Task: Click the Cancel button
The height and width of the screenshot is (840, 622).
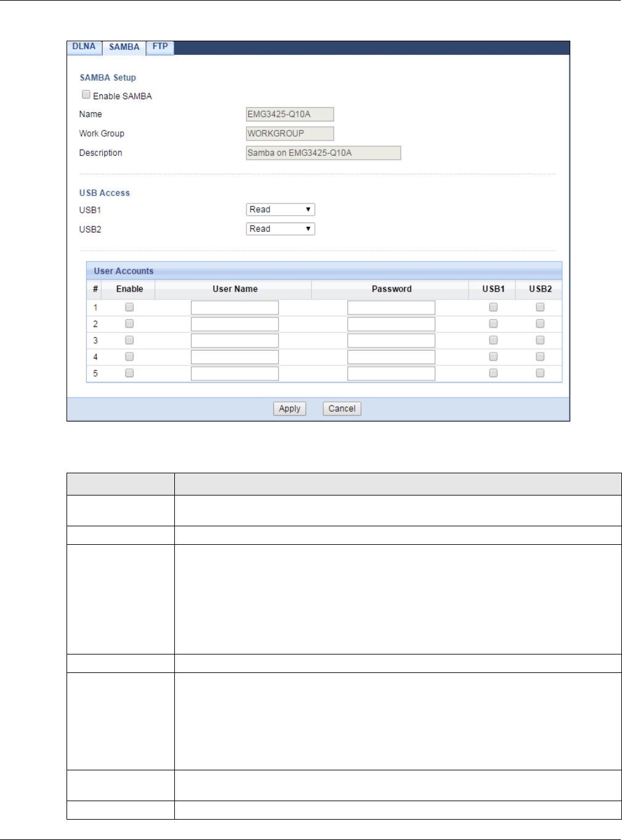Action: coord(342,409)
